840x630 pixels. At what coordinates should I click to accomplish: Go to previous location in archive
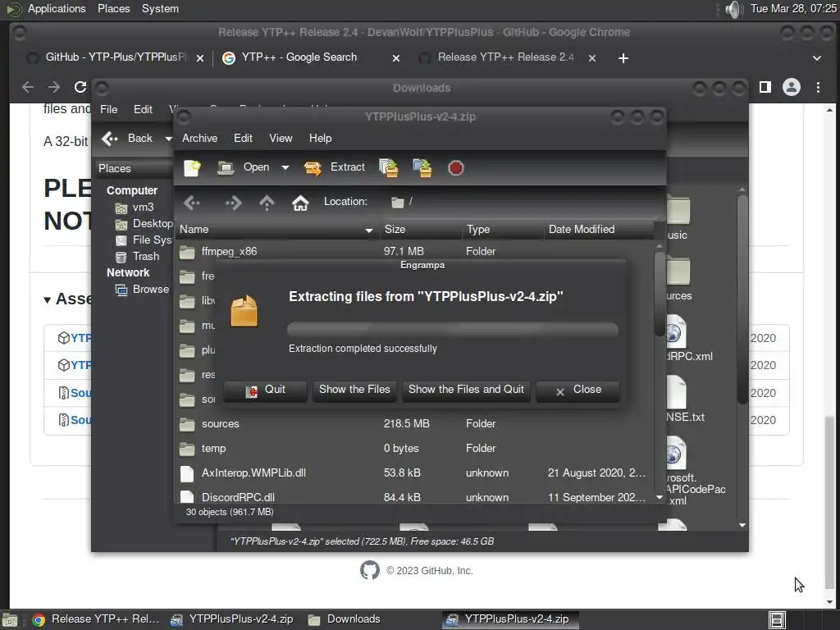[x=192, y=203]
